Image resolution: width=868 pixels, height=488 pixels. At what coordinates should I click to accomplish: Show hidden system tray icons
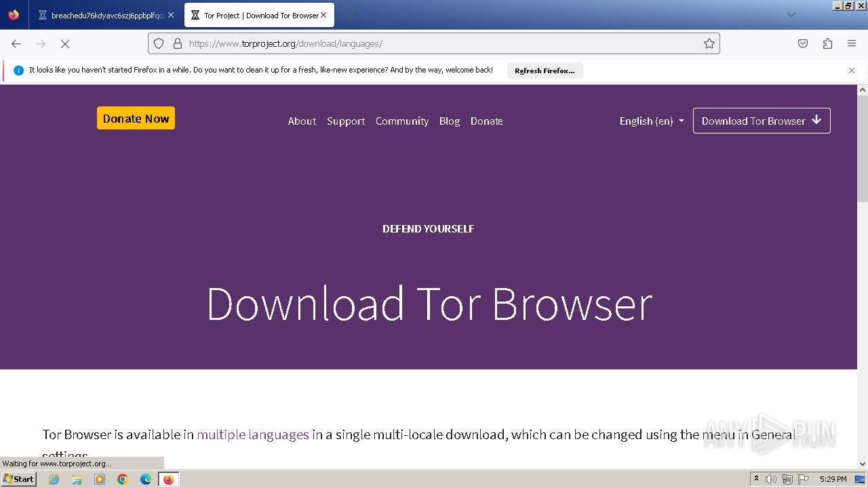pyautogui.click(x=756, y=479)
